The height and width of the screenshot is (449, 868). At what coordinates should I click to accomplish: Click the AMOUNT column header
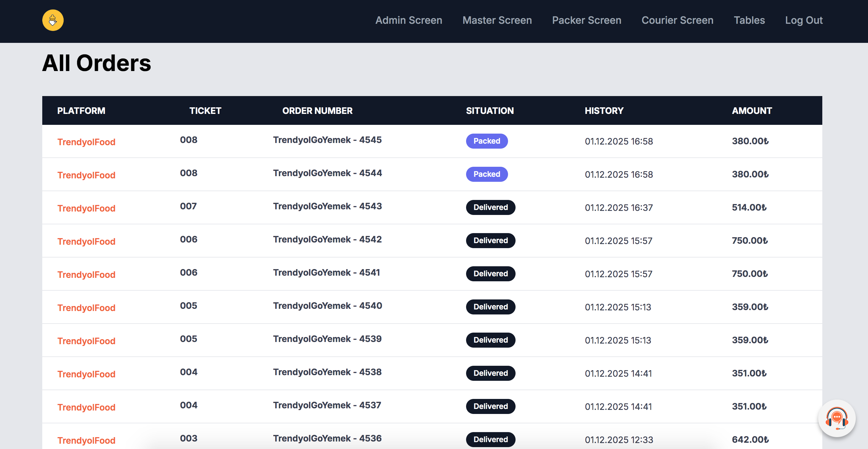coord(752,111)
